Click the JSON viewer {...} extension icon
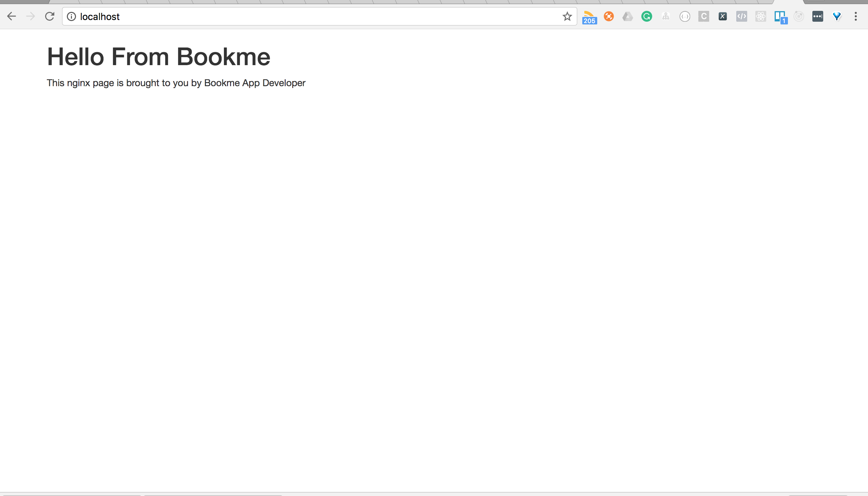The image size is (868, 496). pos(684,16)
